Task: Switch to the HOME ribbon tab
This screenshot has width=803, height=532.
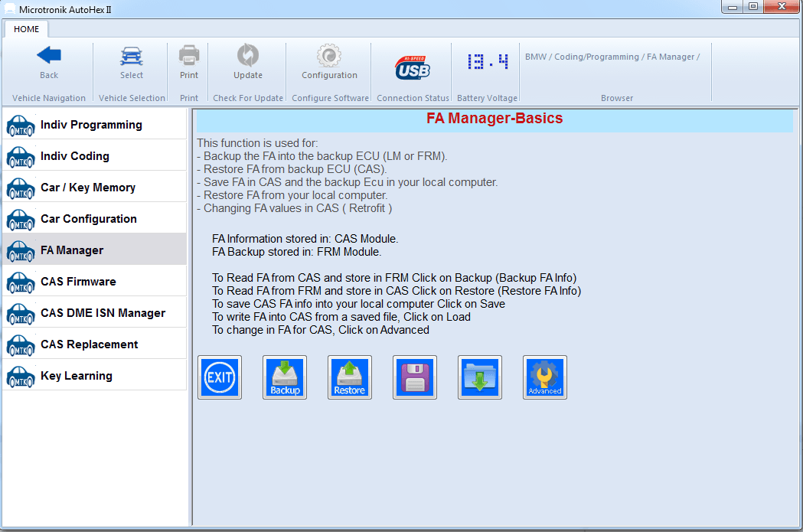Action: [x=26, y=29]
